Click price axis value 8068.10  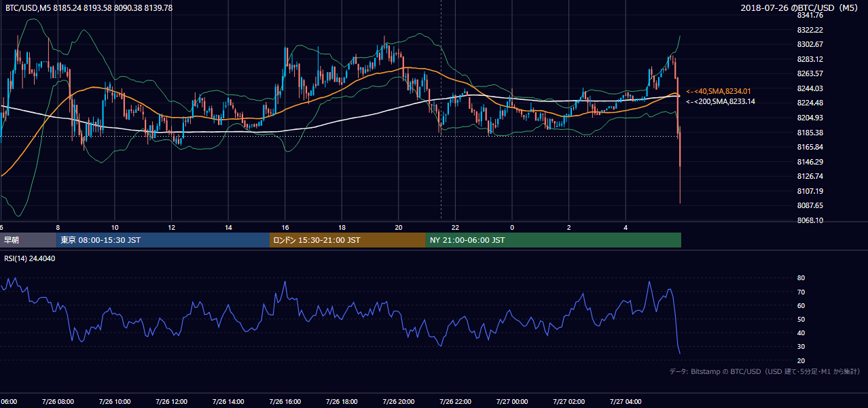[810, 220]
